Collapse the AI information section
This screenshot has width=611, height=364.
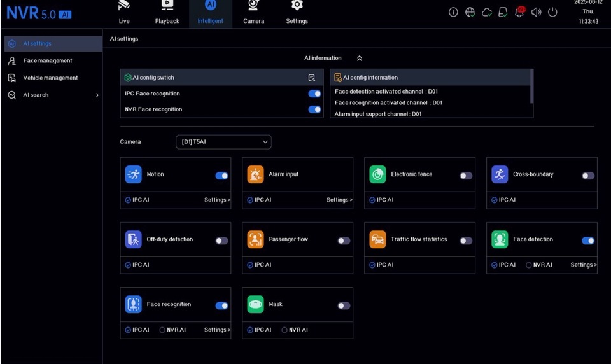pos(359,58)
